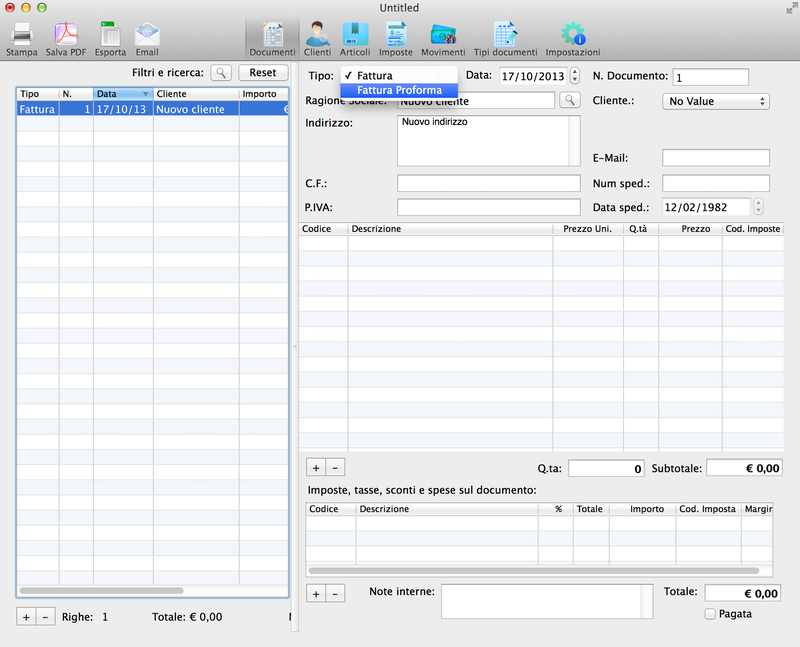This screenshot has height=647, width=800.
Task: Click the Descrizione header in items table
Action: click(x=451, y=229)
